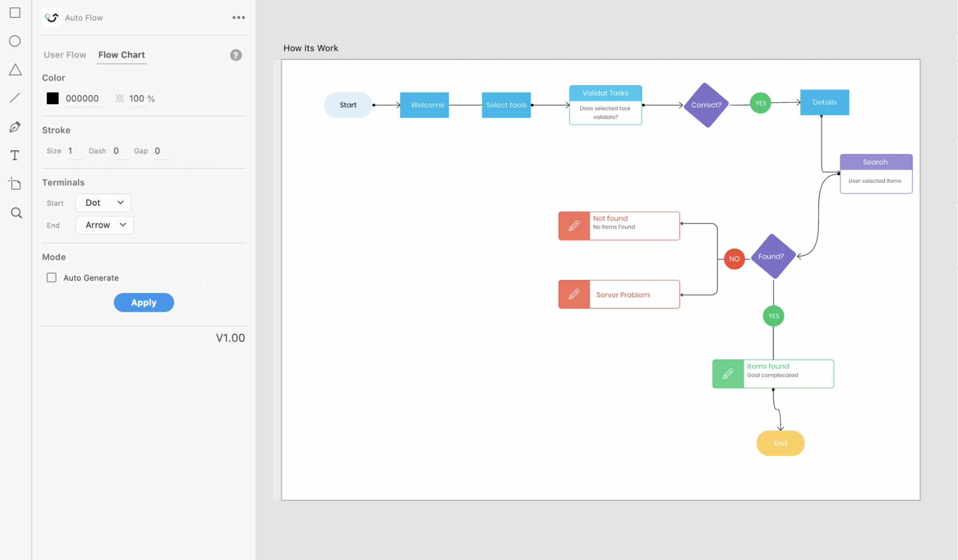
Task: Select the Ellipse tool
Action: click(15, 41)
